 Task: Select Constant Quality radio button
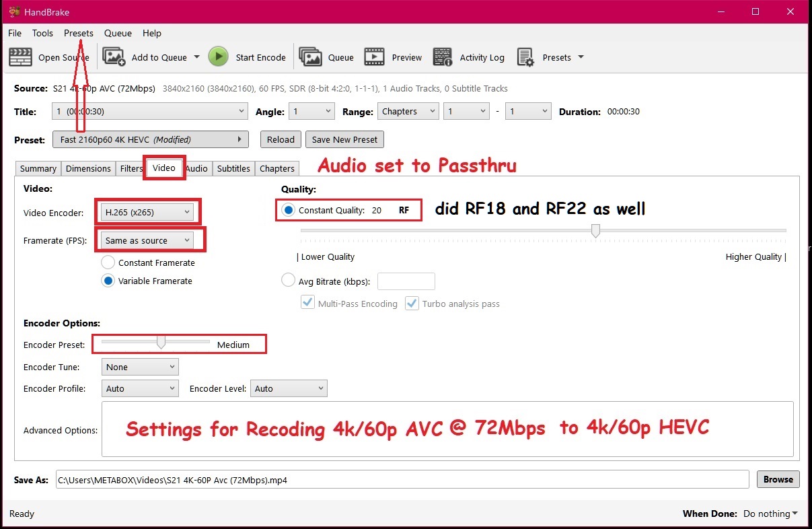pyautogui.click(x=289, y=210)
